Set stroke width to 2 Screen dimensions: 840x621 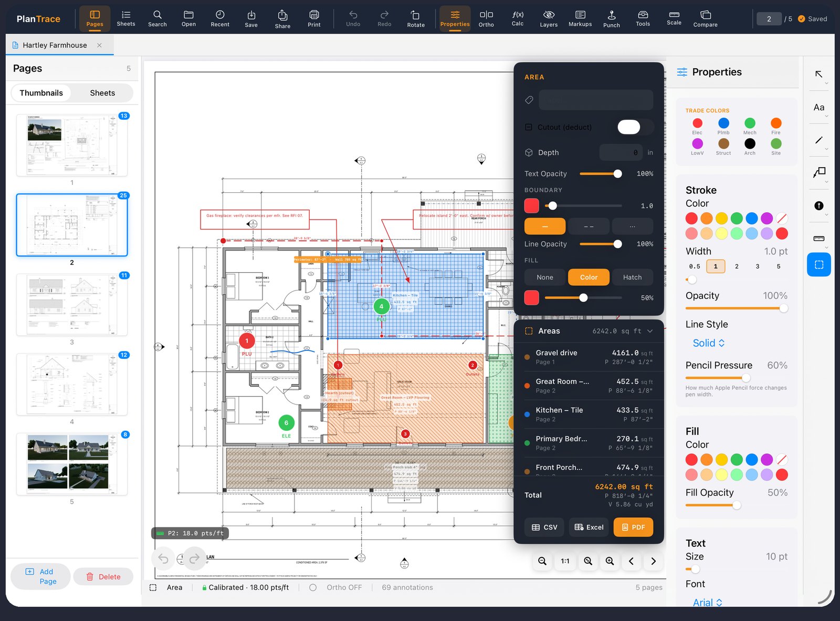[737, 266]
